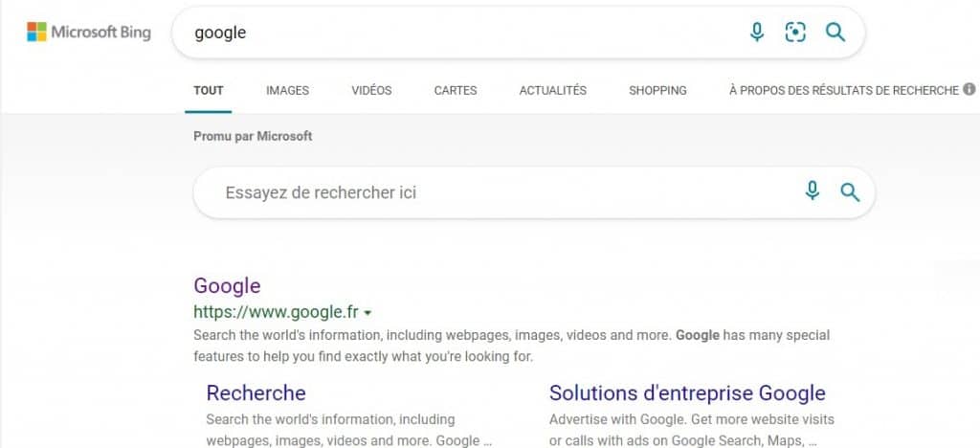This screenshot has width=980, height=448.
Task: Switch to the VIDÉOS tab
Action: pyautogui.click(x=371, y=91)
